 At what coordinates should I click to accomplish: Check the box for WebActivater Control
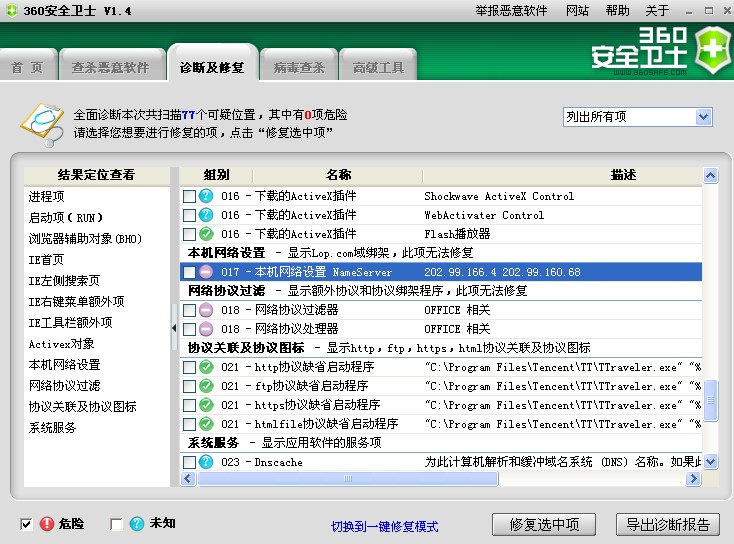pos(189,215)
